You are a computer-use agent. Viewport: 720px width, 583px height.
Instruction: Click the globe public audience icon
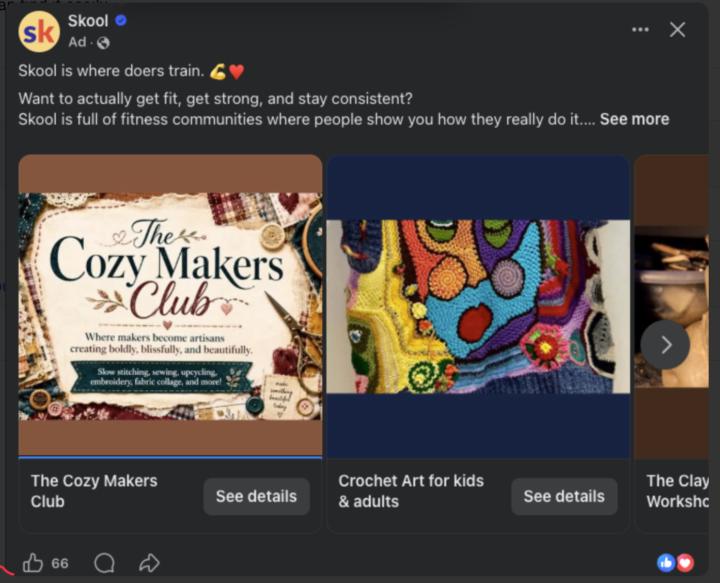(x=104, y=43)
